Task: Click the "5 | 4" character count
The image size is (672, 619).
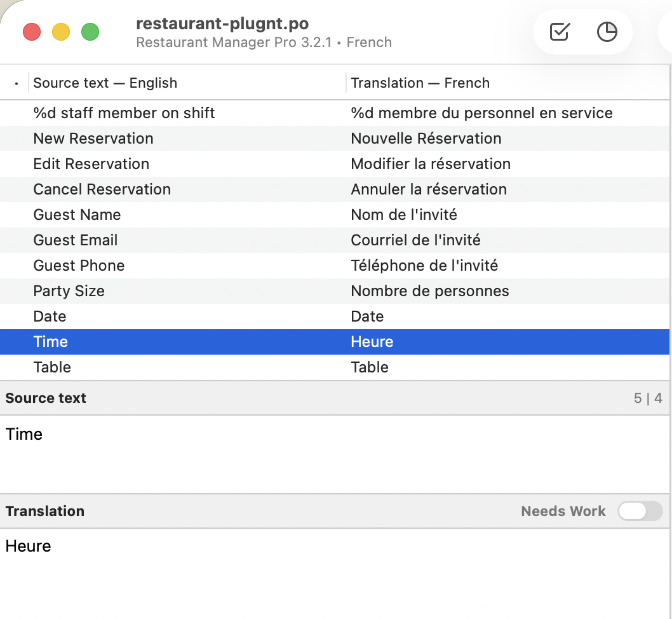Action: 648,398
